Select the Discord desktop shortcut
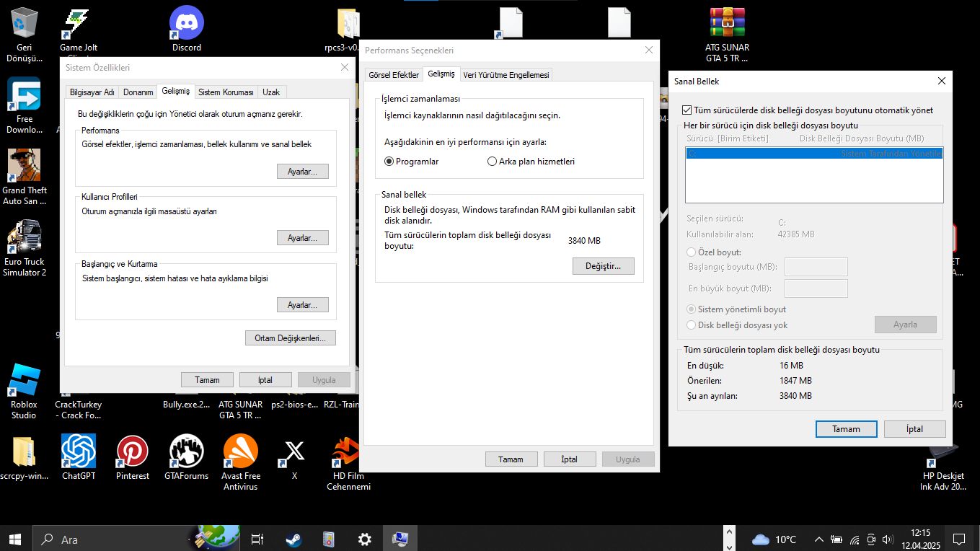Image resolution: width=980 pixels, height=551 pixels. [x=187, y=29]
